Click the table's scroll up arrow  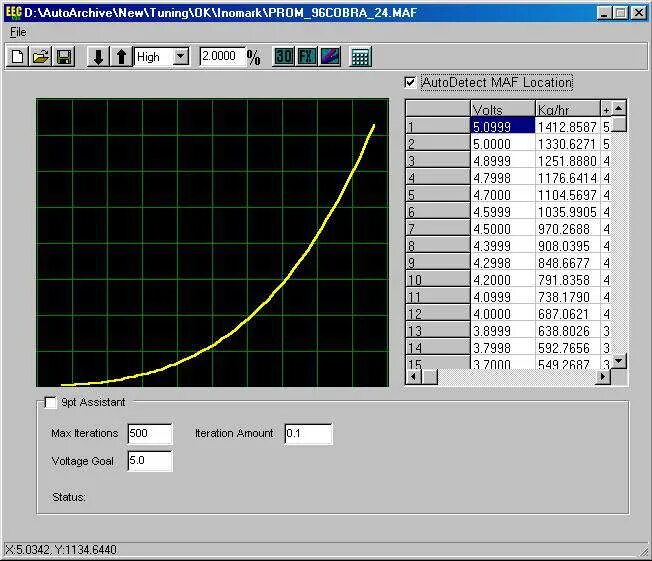click(619, 109)
